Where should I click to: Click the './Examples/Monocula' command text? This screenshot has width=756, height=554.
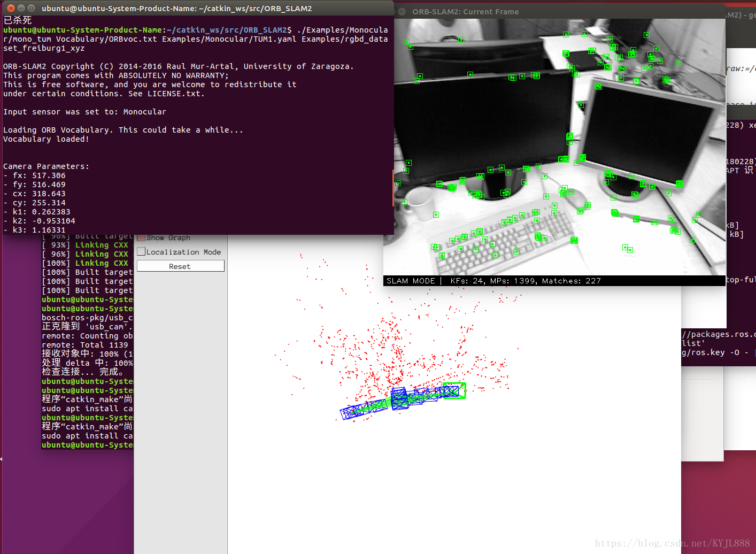tap(342, 30)
